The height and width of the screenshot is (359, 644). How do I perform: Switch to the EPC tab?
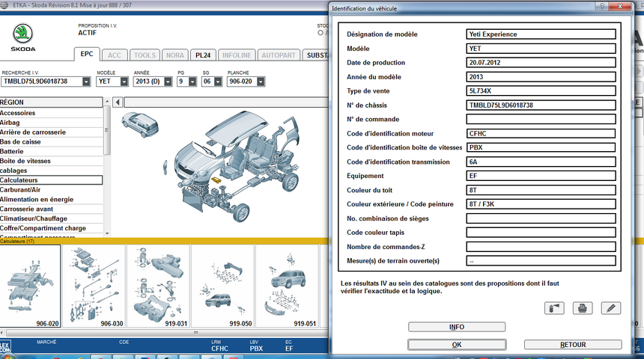click(87, 54)
